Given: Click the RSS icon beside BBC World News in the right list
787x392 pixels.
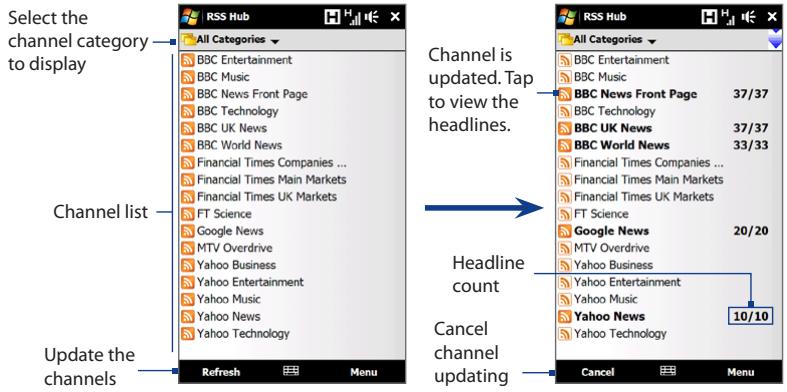Looking at the screenshot, I should click(x=565, y=146).
